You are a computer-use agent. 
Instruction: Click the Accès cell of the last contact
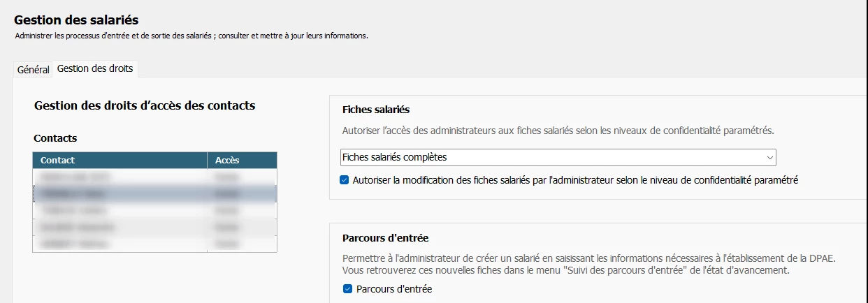click(242, 244)
